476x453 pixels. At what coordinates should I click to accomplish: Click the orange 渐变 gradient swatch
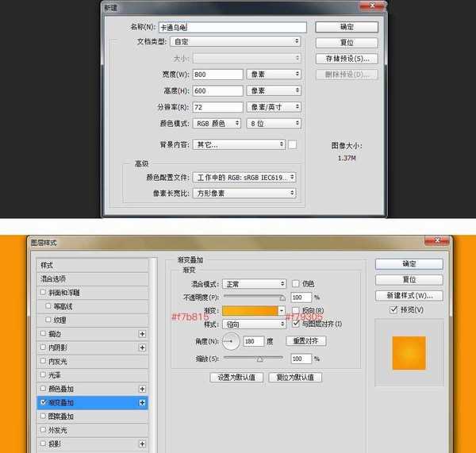pyautogui.click(x=250, y=311)
